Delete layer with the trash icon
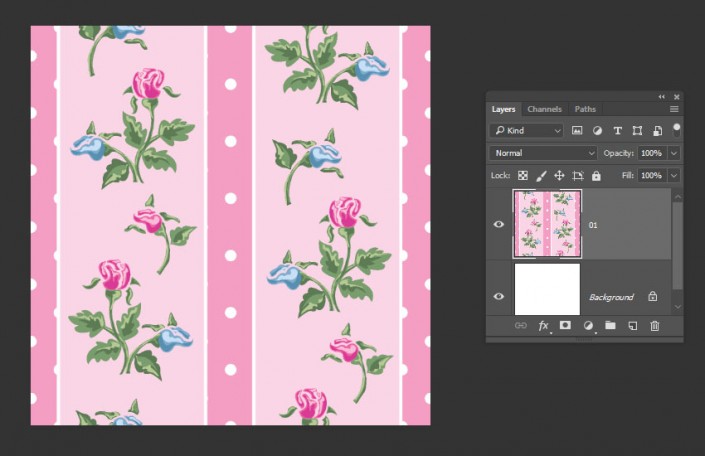Image resolution: width=705 pixels, height=456 pixels. tap(655, 326)
